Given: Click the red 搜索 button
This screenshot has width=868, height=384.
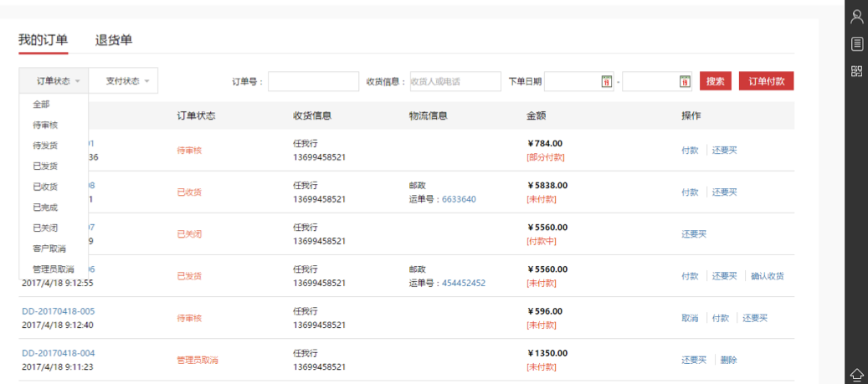Looking at the screenshot, I should click(715, 81).
